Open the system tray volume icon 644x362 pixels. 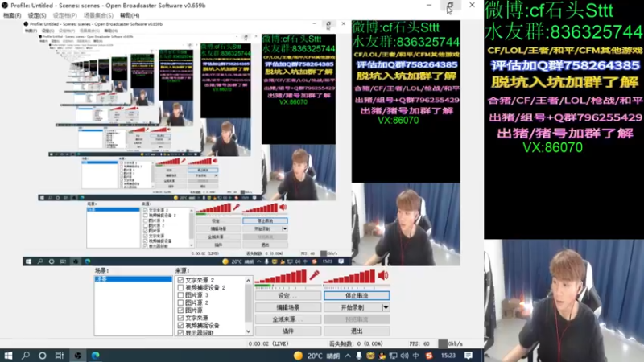coord(405,356)
